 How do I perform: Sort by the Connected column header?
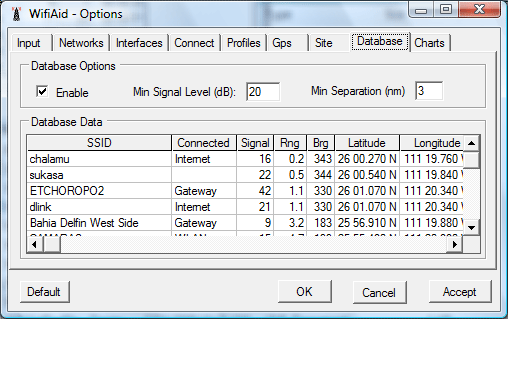pos(204,143)
